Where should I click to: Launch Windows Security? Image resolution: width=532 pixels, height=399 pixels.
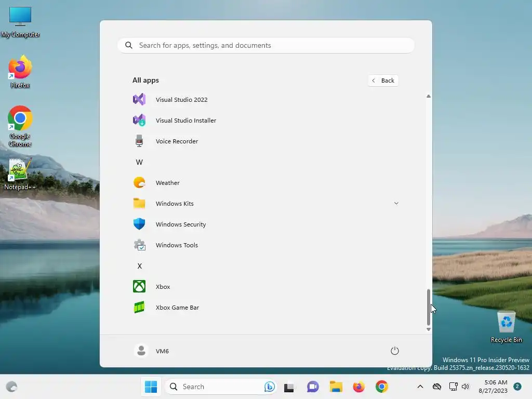[x=265, y=224]
